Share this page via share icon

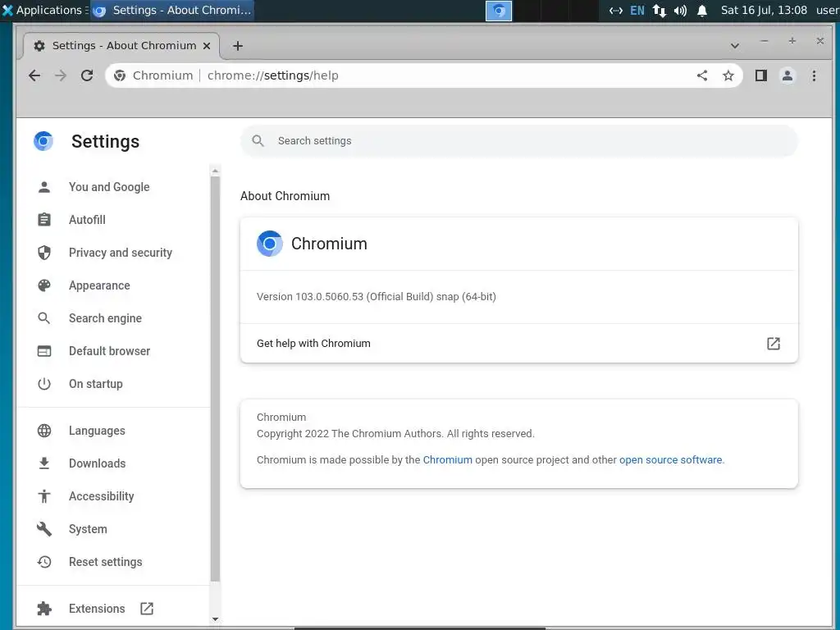[702, 75]
